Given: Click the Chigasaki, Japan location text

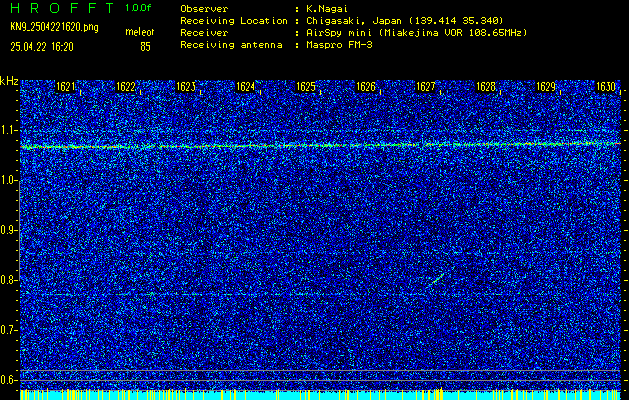Looking at the screenshot, I should [405, 21].
